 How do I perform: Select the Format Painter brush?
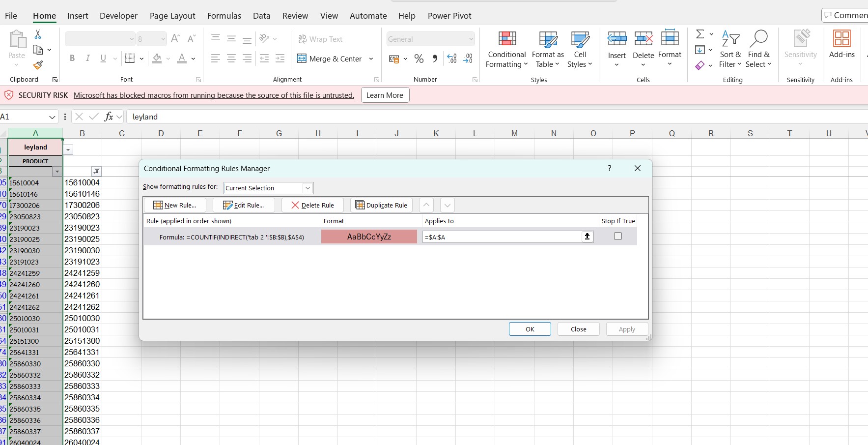point(38,65)
